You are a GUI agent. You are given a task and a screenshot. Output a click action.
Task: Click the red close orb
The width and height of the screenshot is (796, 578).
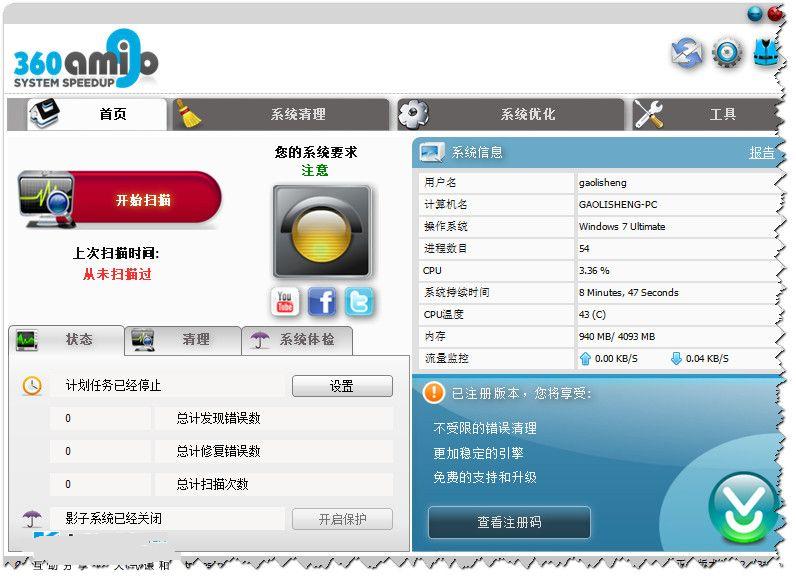(x=776, y=13)
